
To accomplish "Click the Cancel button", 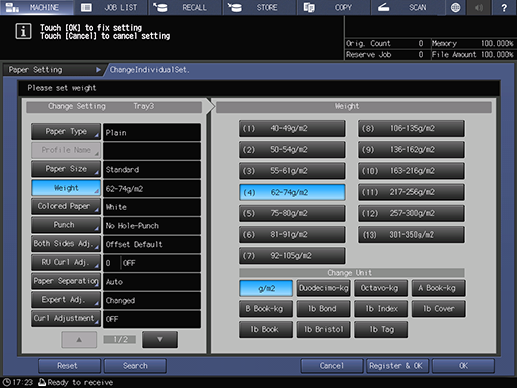I will pos(332,366).
